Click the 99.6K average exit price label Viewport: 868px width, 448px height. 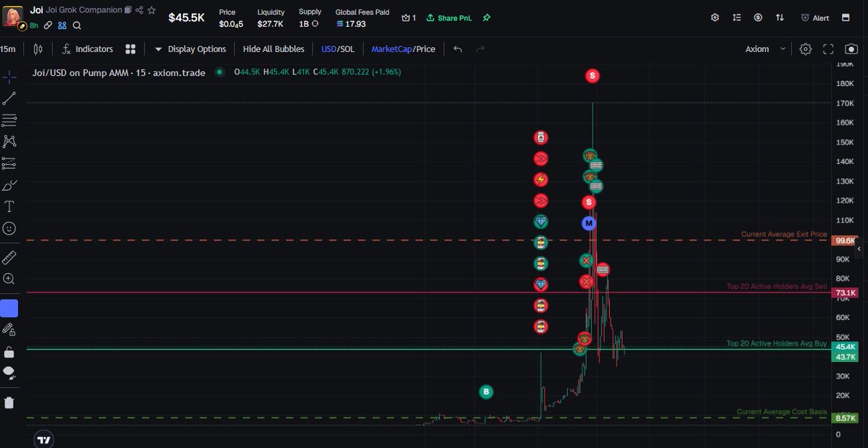click(844, 241)
